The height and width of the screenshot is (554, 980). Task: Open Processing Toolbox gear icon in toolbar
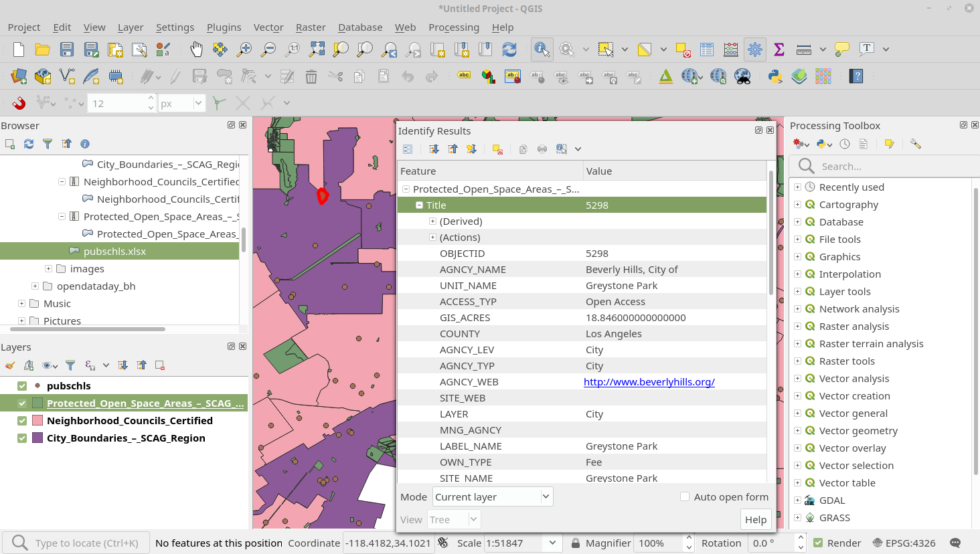point(755,50)
